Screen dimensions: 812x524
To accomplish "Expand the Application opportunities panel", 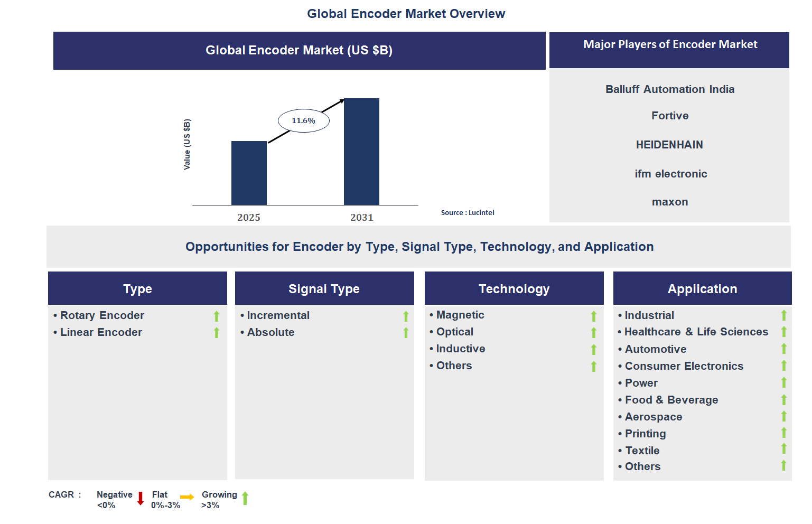I will [702, 288].
